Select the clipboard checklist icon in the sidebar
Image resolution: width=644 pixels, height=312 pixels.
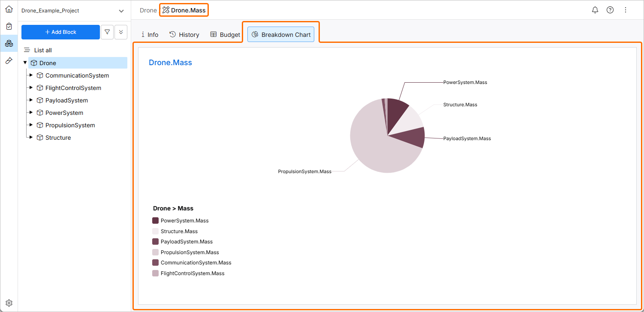pyautogui.click(x=9, y=26)
